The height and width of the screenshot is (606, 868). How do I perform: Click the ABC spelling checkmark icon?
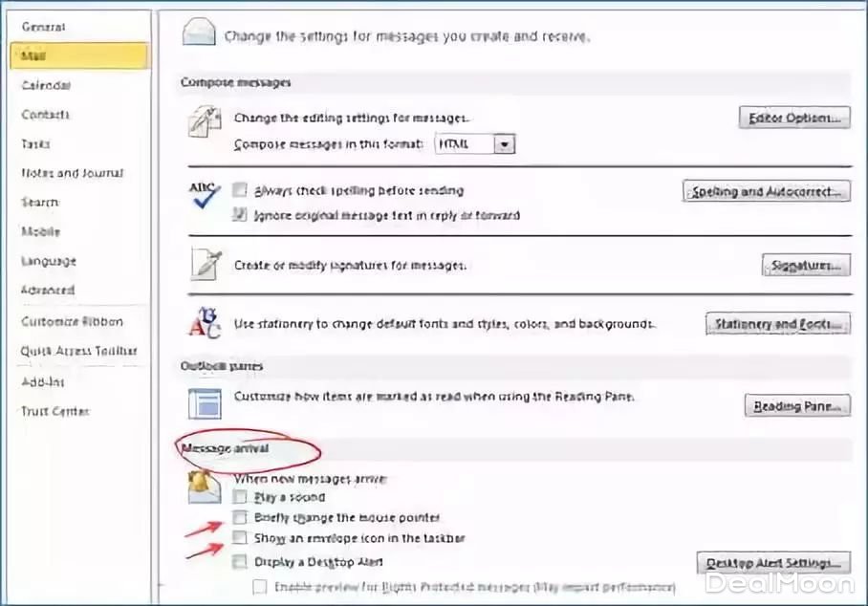(204, 198)
